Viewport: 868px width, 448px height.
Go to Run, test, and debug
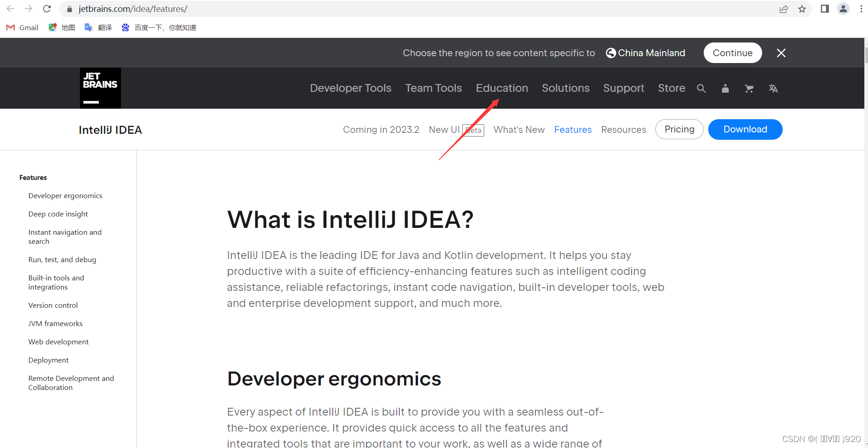coord(62,260)
